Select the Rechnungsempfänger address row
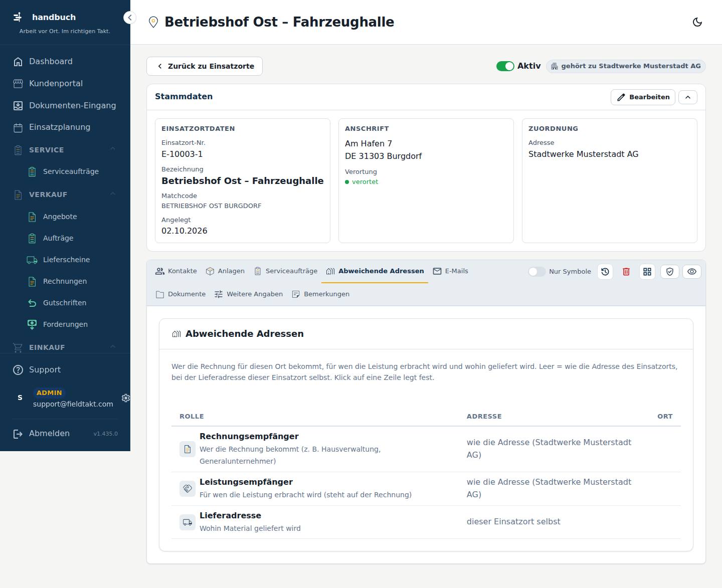 tap(426, 449)
